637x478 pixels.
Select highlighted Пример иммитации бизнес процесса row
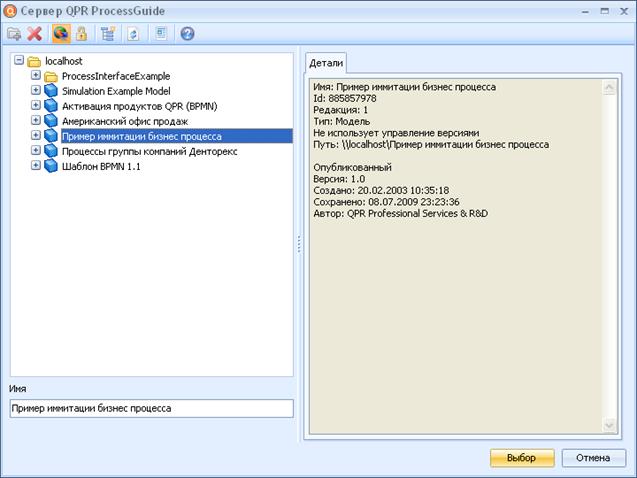177,136
